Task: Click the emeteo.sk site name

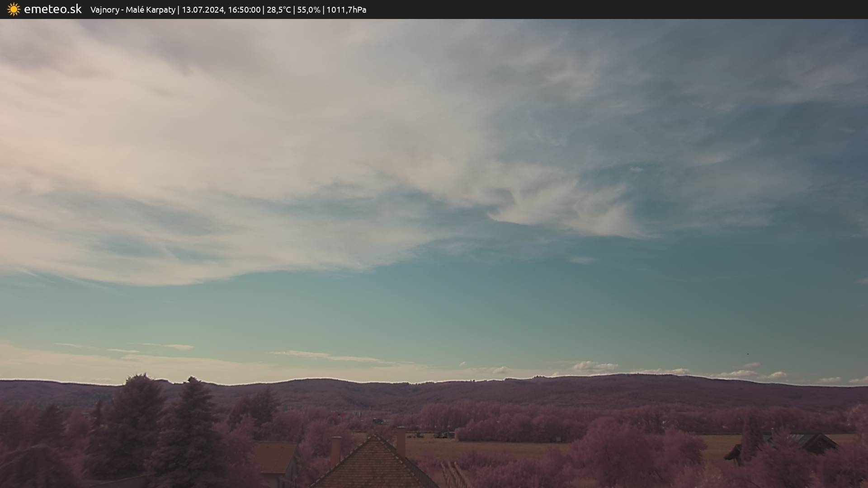Action: [52, 9]
